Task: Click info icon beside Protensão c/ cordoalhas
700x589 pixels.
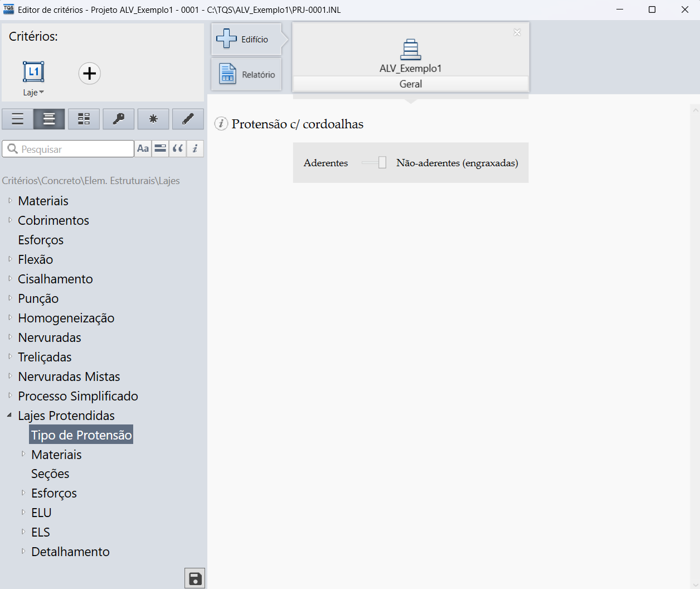Action: [221, 124]
